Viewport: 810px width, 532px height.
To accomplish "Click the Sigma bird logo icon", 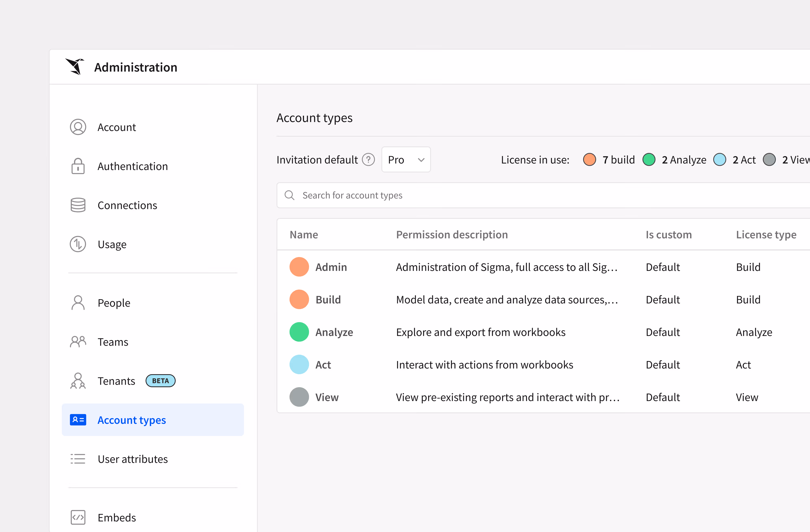I will [x=75, y=66].
